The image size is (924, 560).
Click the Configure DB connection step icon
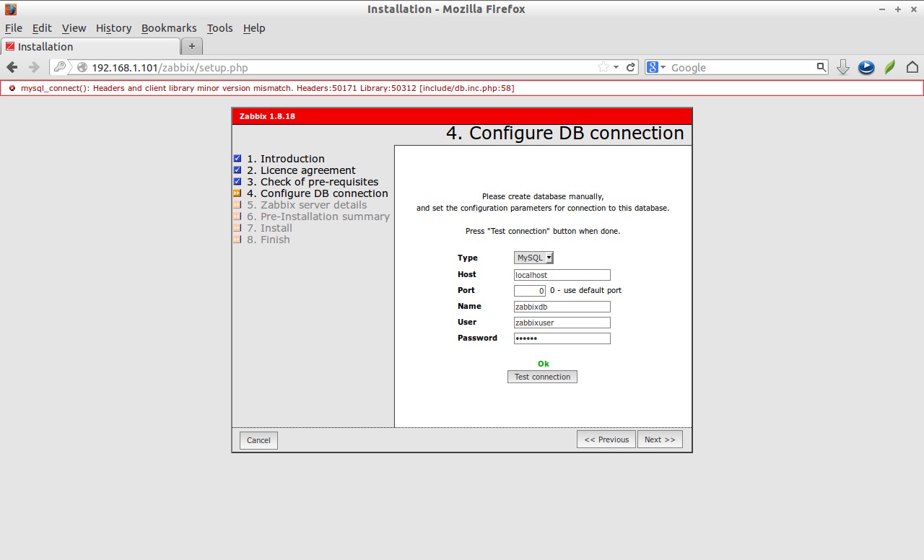237,193
